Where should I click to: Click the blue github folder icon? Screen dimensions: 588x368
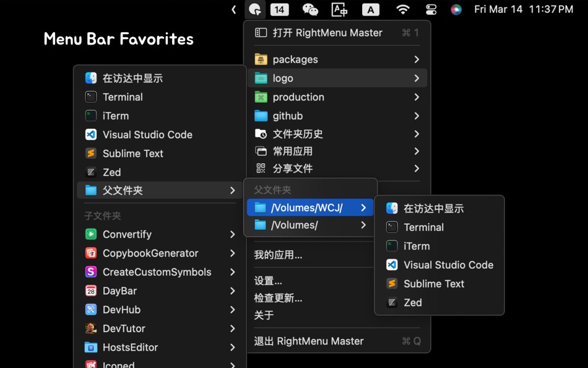click(x=261, y=116)
